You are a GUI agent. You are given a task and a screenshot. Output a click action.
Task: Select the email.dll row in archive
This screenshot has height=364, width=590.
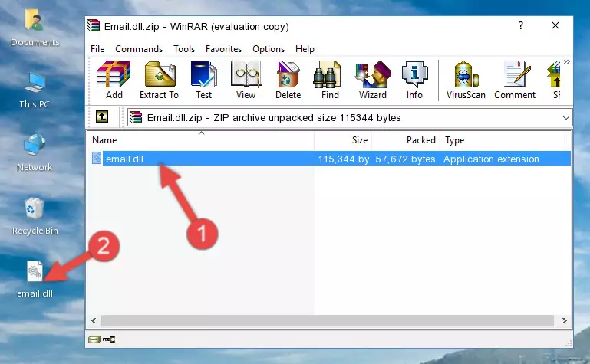[x=330, y=159]
